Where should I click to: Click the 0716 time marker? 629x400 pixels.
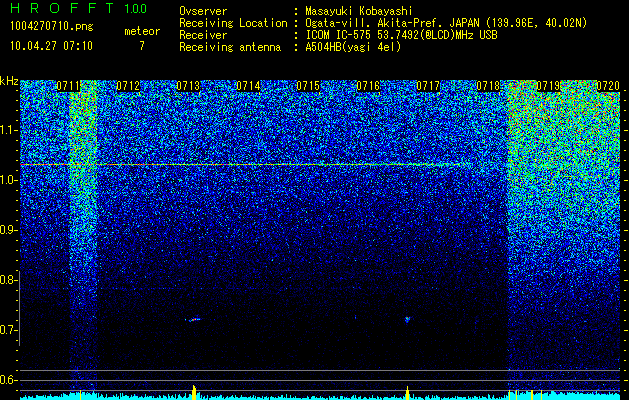[368, 86]
